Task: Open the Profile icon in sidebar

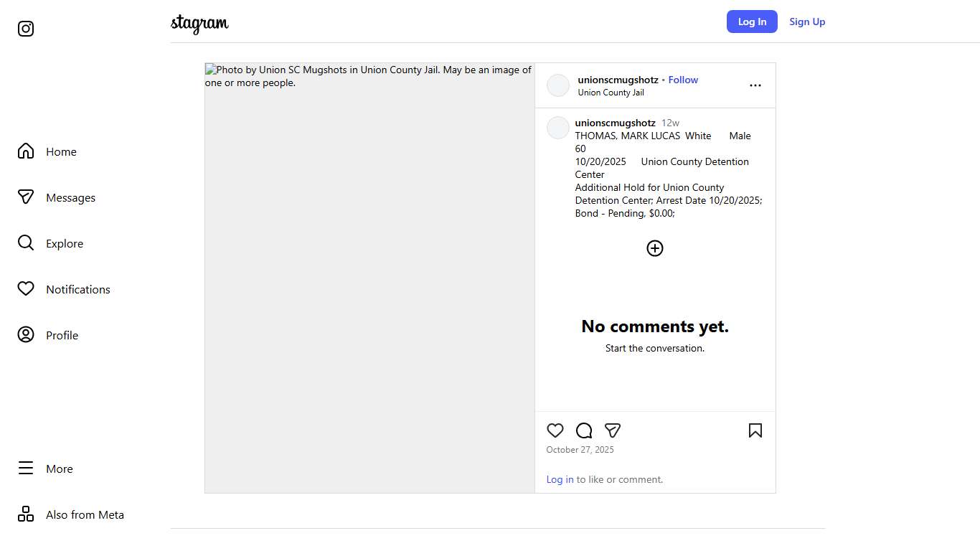Action: tap(26, 335)
